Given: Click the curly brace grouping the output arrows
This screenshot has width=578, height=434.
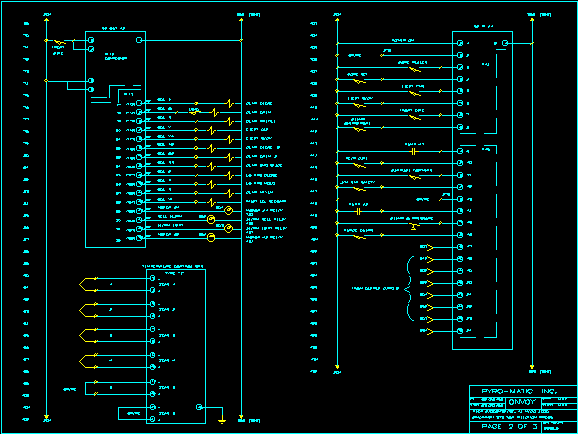Looking at the screenshot, I should pyautogui.click(x=408, y=289).
